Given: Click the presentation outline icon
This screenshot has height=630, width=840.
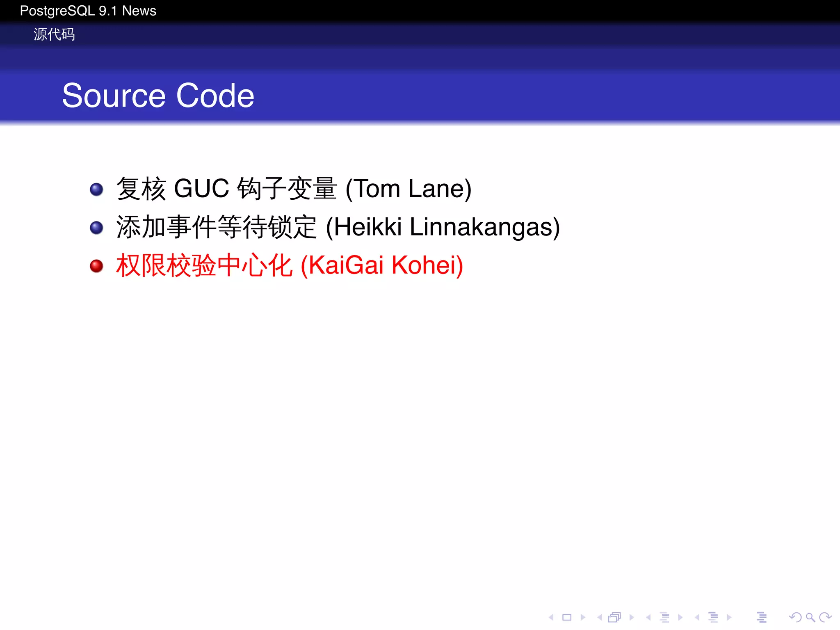Looking at the screenshot, I should pyautogui.click(x=762, y=617).
